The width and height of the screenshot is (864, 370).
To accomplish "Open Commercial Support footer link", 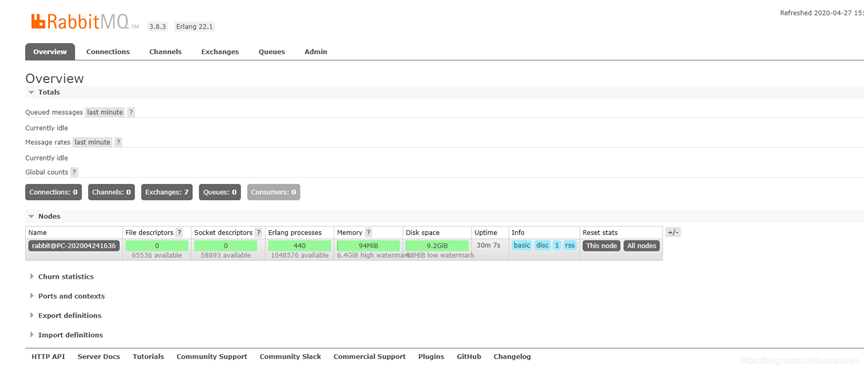I will tap(370, 357).
